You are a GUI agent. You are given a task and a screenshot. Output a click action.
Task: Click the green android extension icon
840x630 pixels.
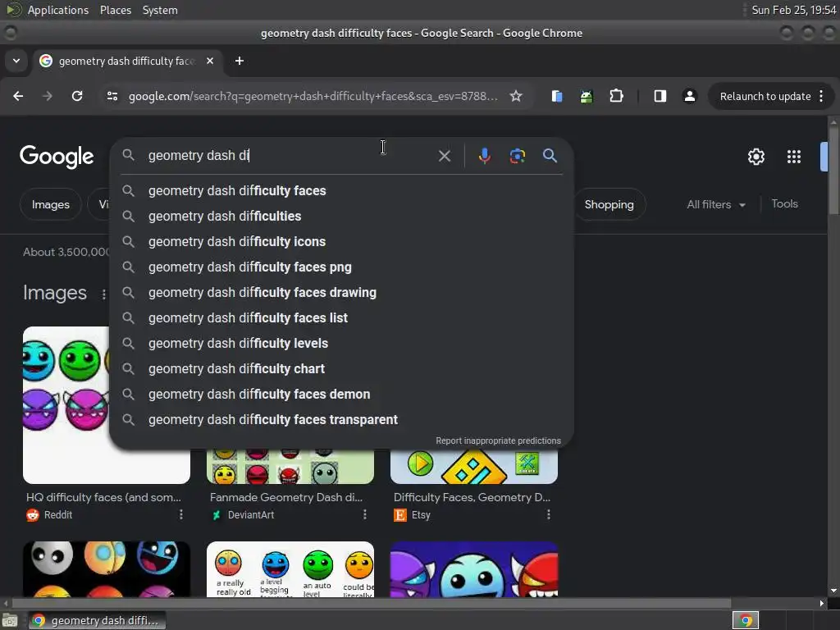(587, 96)
